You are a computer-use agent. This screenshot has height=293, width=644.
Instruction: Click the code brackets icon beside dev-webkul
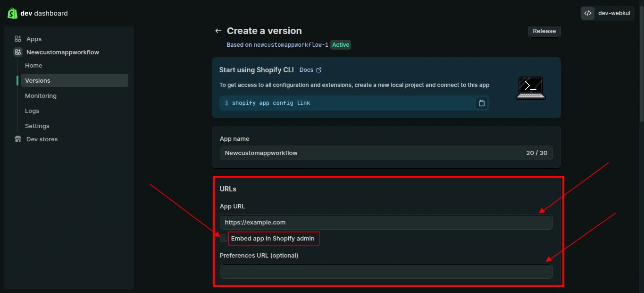(588, 13)
